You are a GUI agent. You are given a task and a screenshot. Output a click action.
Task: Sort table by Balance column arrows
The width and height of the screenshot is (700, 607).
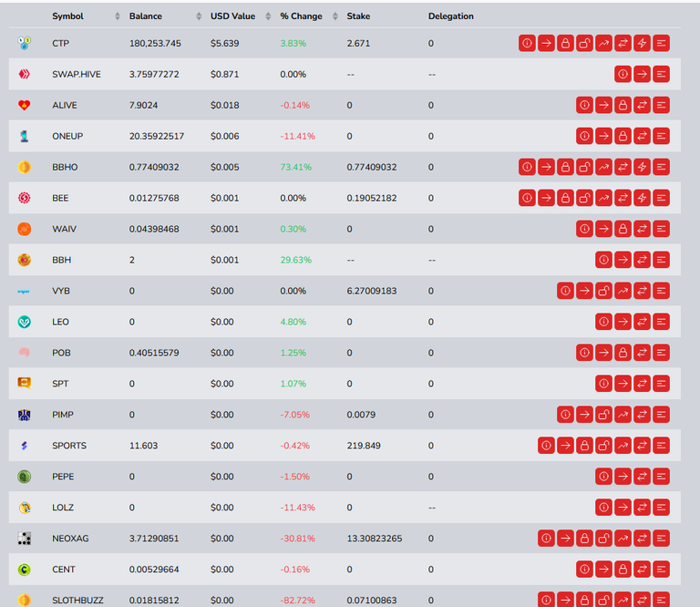(x=199, y=16)
